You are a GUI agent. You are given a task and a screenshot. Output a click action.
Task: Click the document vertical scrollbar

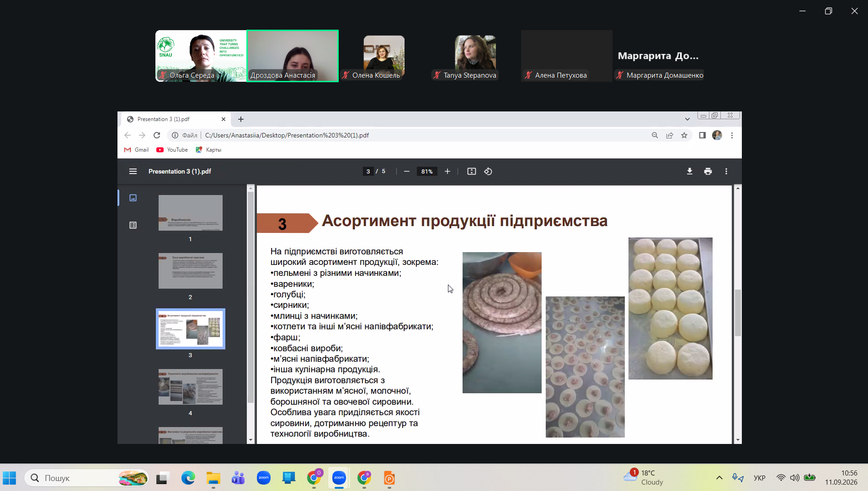pyautogui.click(x=737, y=314)
